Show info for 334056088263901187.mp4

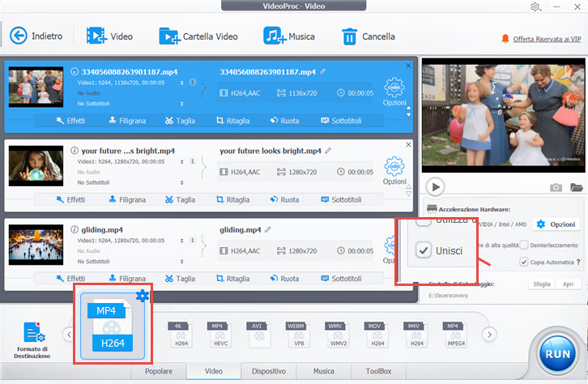(x=75, y=71)
